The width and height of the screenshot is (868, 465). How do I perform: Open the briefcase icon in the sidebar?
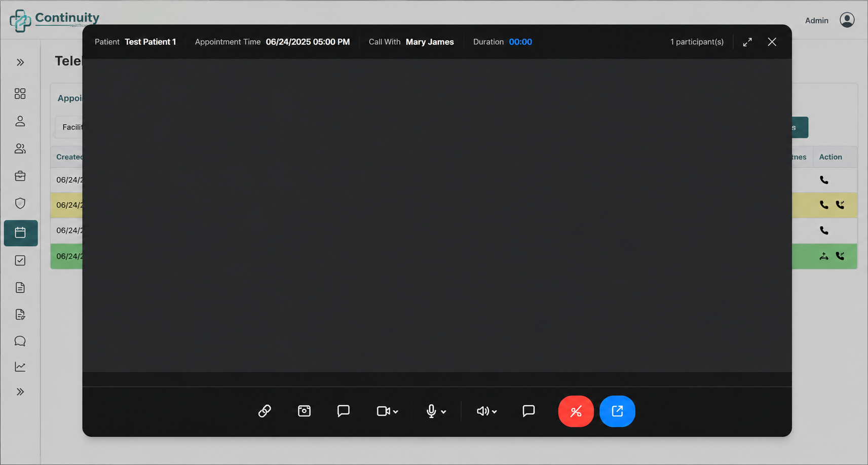click(20, 176)
